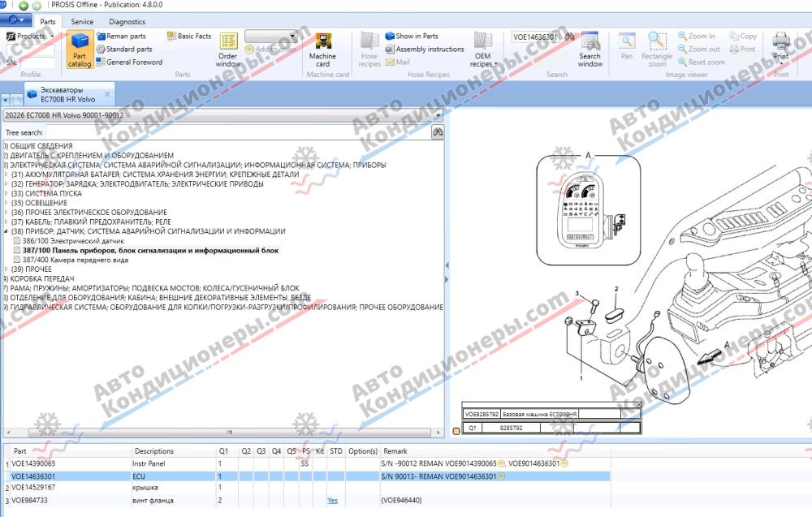Expand group (32) ГЕНЕРАТОР
Screen dimensions: 812x517
(6, 183)
